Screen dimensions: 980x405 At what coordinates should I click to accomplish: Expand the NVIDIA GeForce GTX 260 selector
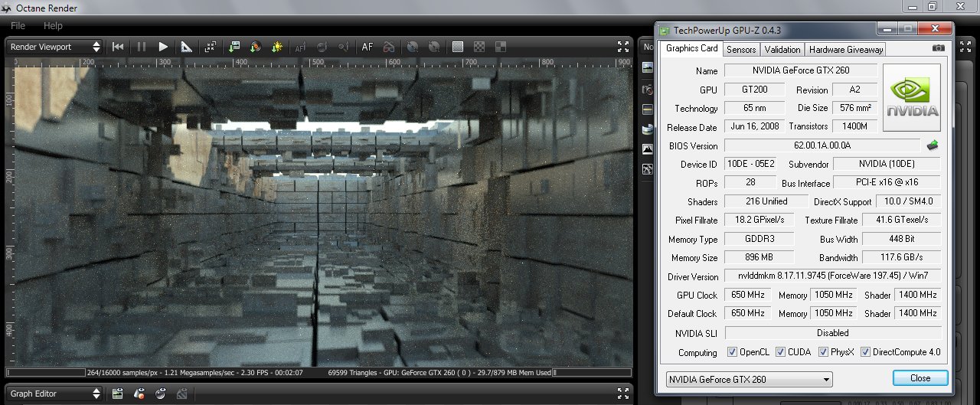[749, 379]
